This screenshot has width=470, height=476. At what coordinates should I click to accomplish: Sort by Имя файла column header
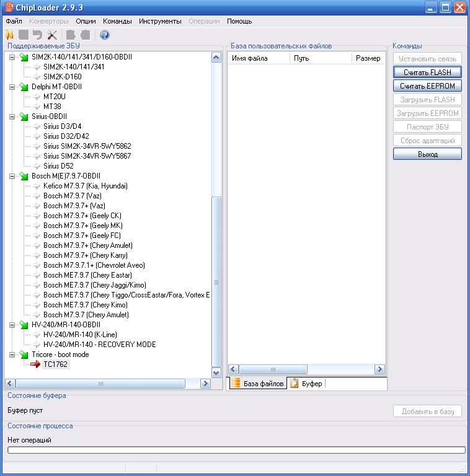point(259,58)
